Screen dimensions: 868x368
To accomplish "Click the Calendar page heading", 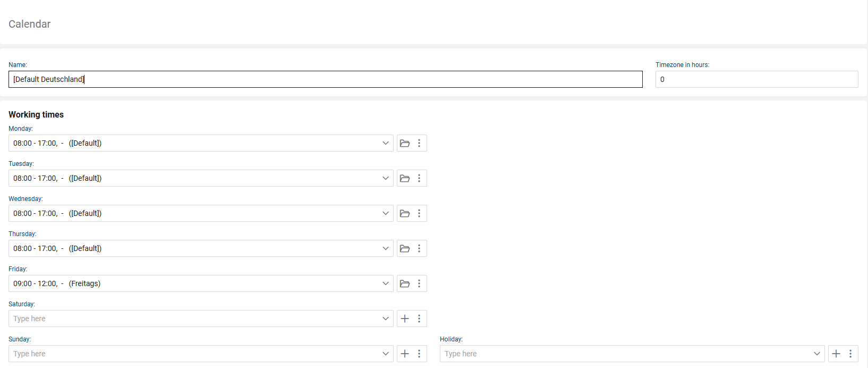I will [x=30, y=24].
